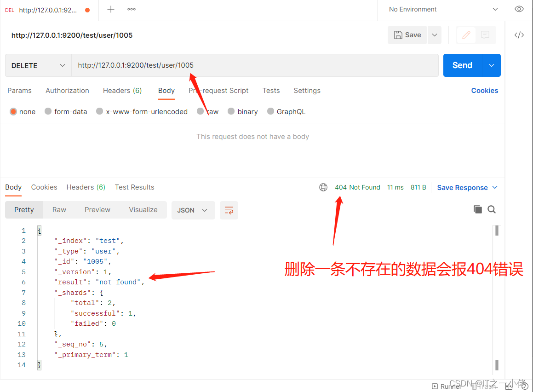This screenshot has height=392, width=533.
Task: Click the 811 B response size
Action: point(418,187)
